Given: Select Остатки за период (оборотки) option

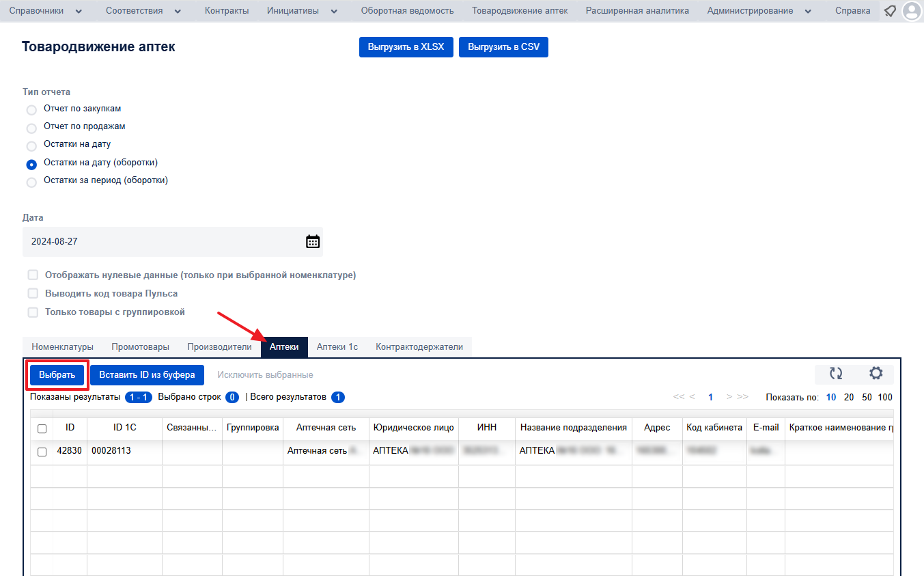Looking at the screenshot, I should [x=31, y=182].
